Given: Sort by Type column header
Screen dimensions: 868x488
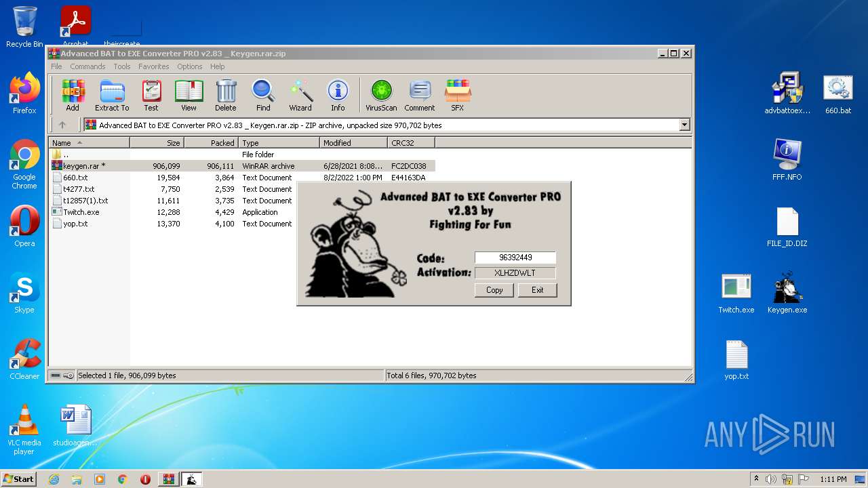Looking at the screenshot, I should (x=279, y=143).
